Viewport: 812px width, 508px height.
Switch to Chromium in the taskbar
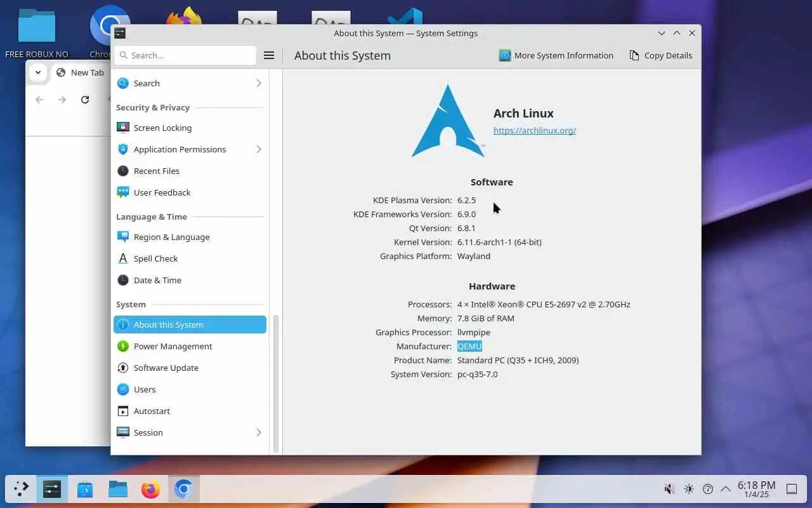[184, 489]
